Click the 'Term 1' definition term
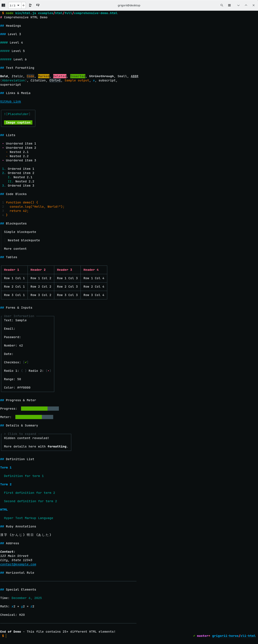Screen dimensions: 258x644 point(6,467)
